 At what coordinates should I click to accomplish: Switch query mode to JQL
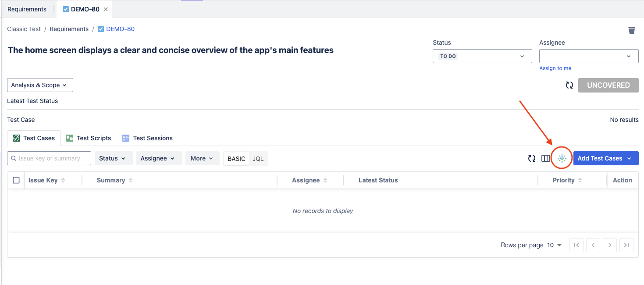(258, 158)
